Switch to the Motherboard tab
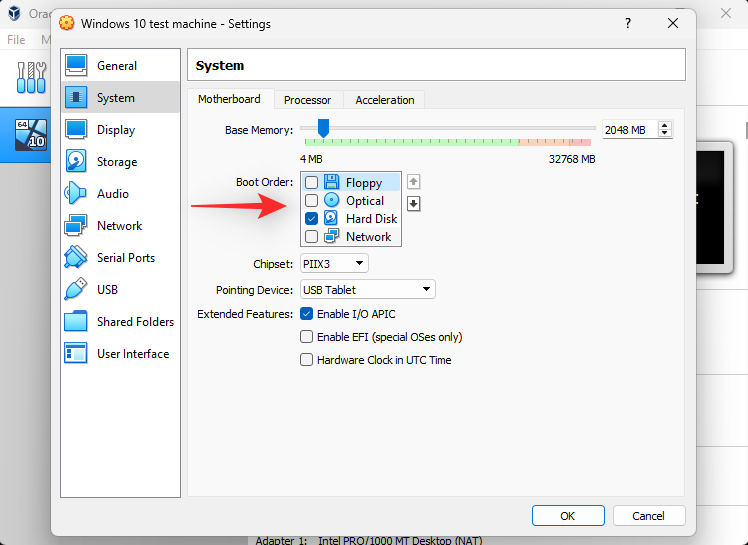This screenshot has height=545, width=748. [x=229, y=99]
